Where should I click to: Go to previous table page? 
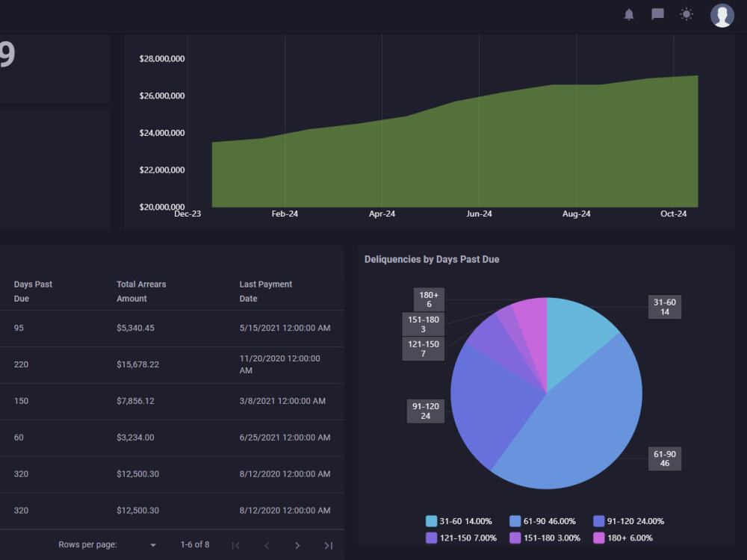pos(267,545)
